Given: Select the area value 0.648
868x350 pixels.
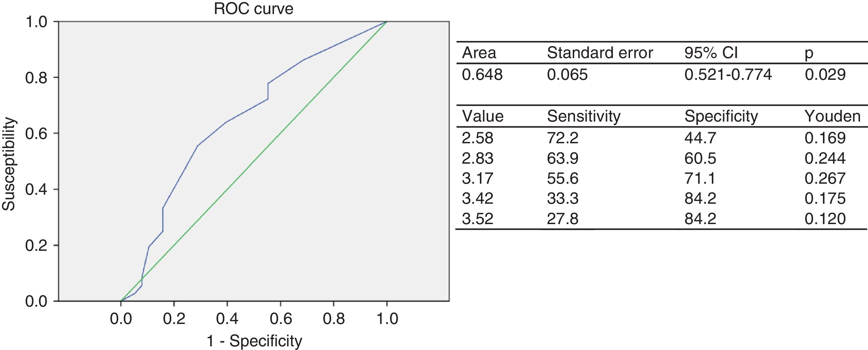Looking at the screenshot, I should (482, 74).
